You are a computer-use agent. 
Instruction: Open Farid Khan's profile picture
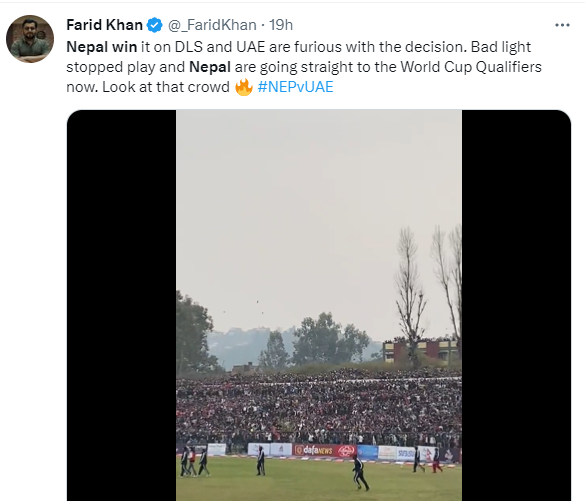[x=30, y=39]
